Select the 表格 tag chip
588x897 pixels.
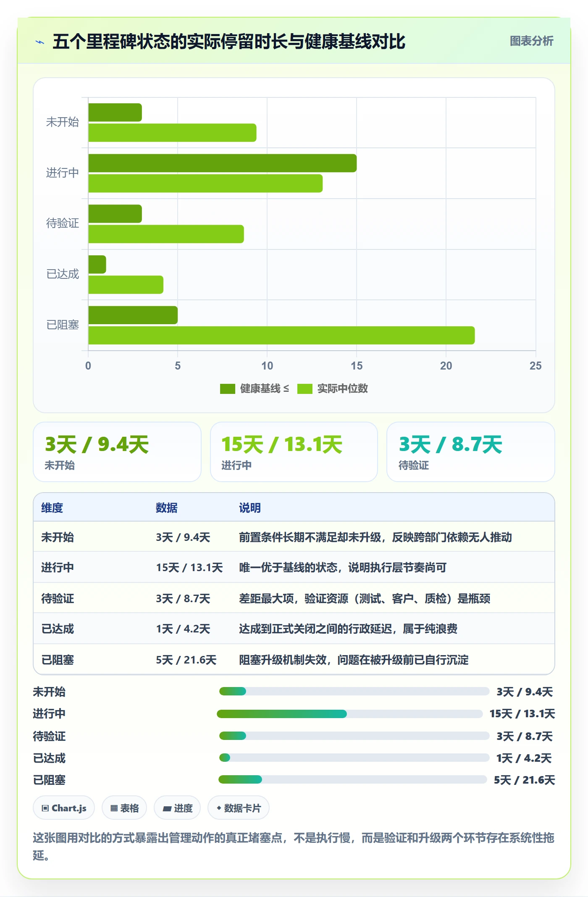124,808
